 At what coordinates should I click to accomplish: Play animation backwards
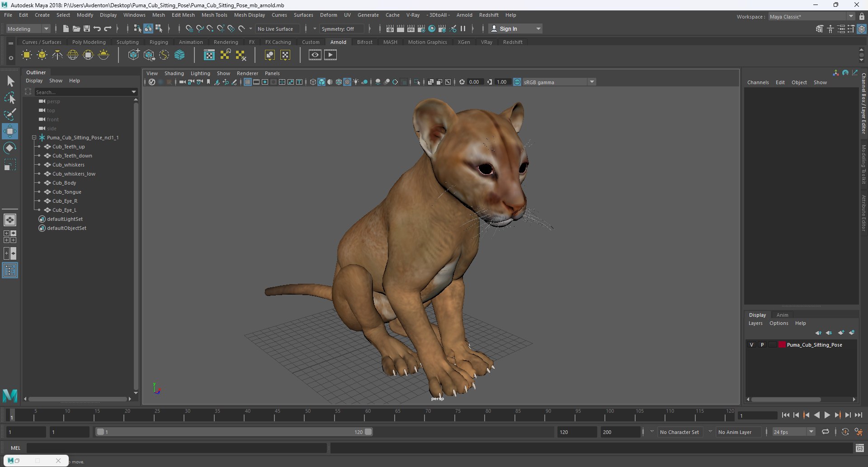817,415
